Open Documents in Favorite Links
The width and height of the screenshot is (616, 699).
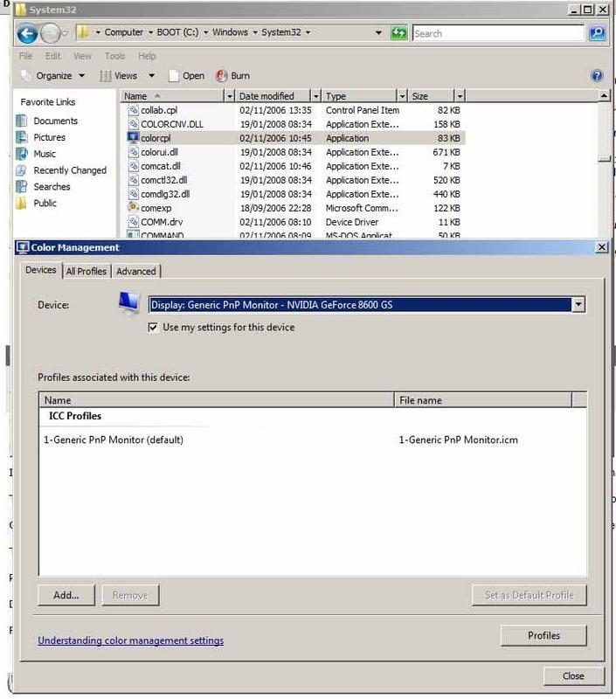[55, 121]
